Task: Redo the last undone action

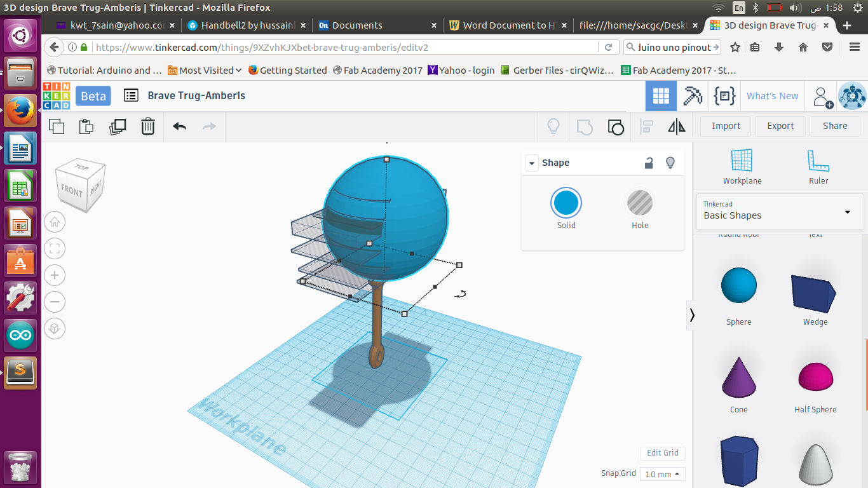Action: point(209,126)
